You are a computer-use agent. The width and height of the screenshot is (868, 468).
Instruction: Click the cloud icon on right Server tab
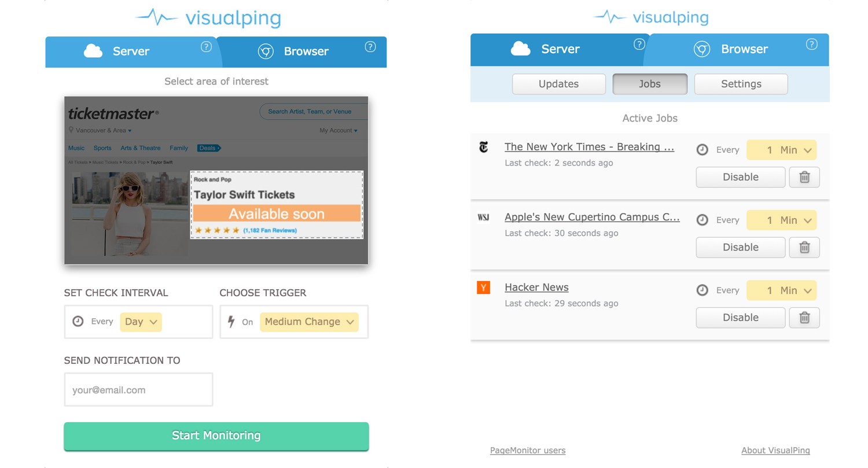pos(521,49)
